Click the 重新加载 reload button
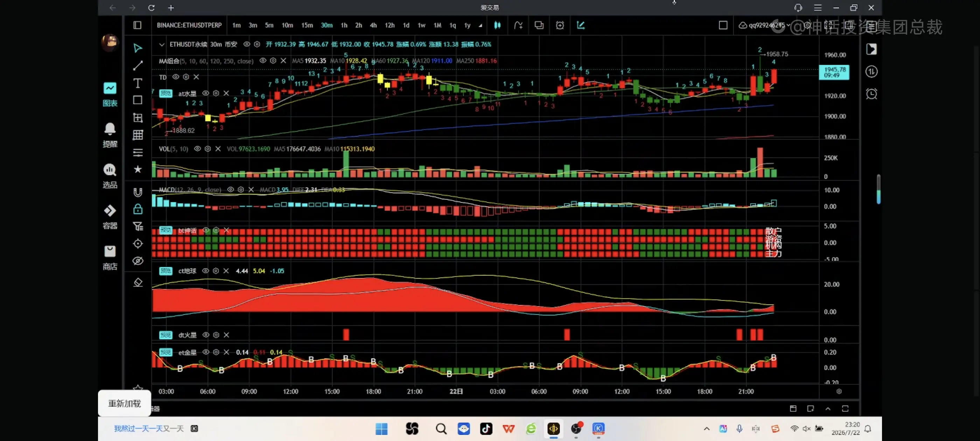The image size is (980, 441). (x=124, y=403)
